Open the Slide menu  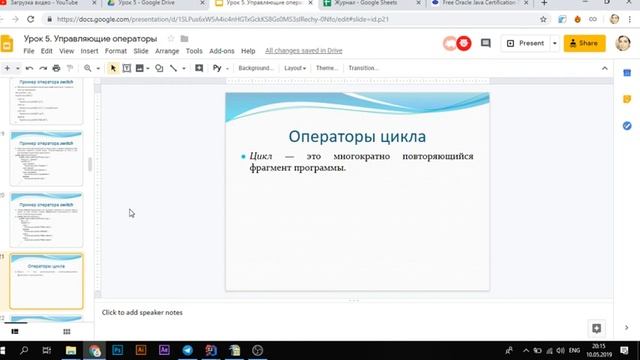(x=141, y=51)
